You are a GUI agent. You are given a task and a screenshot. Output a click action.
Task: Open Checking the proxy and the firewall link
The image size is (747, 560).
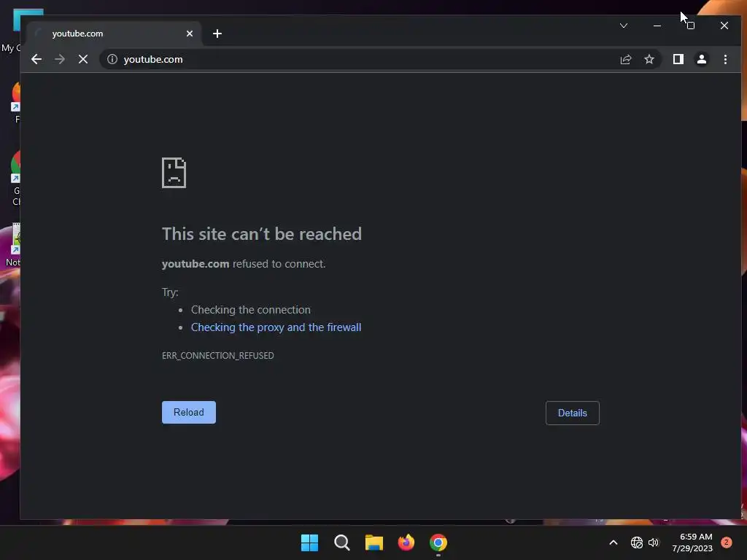click(276, 327)
